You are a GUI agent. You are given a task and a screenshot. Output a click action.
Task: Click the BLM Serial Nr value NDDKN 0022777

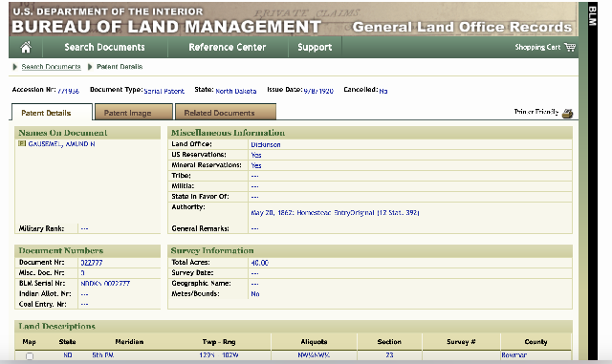(x=105, y=284)
